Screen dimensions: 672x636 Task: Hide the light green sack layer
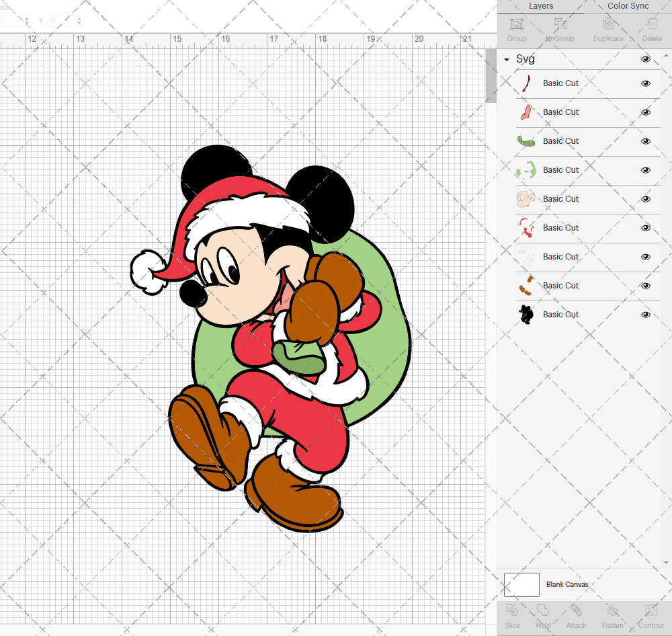tap(645, 170)
